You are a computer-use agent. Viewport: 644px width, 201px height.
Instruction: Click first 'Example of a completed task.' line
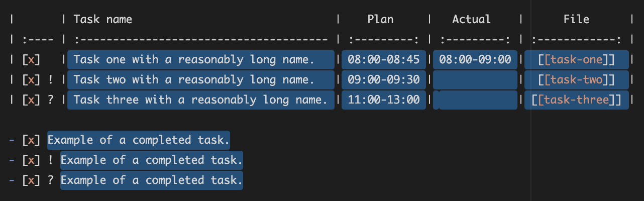point(139,140)
